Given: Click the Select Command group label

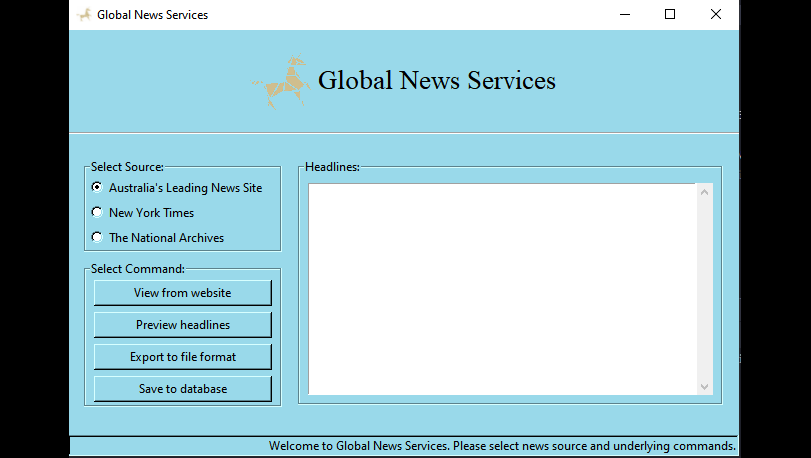Looking at the screenshot, I should [138, 269].
